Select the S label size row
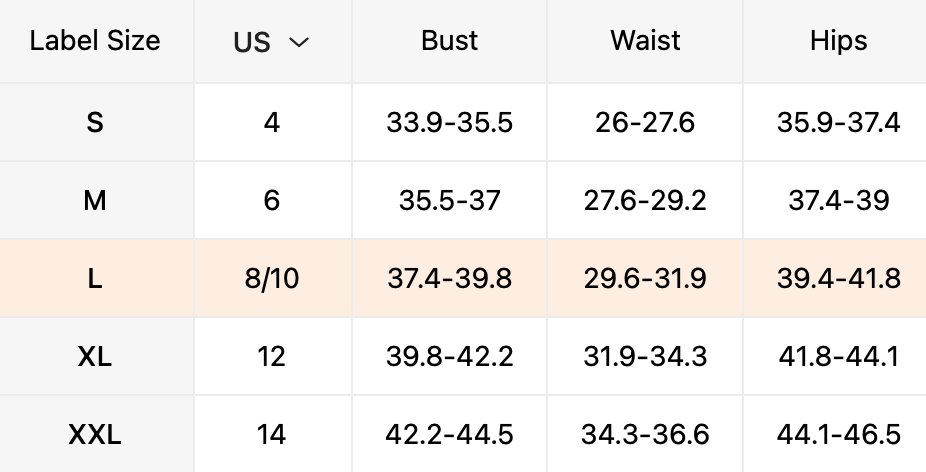The height and width of the screenshot is (472, 926). [463, 122]
